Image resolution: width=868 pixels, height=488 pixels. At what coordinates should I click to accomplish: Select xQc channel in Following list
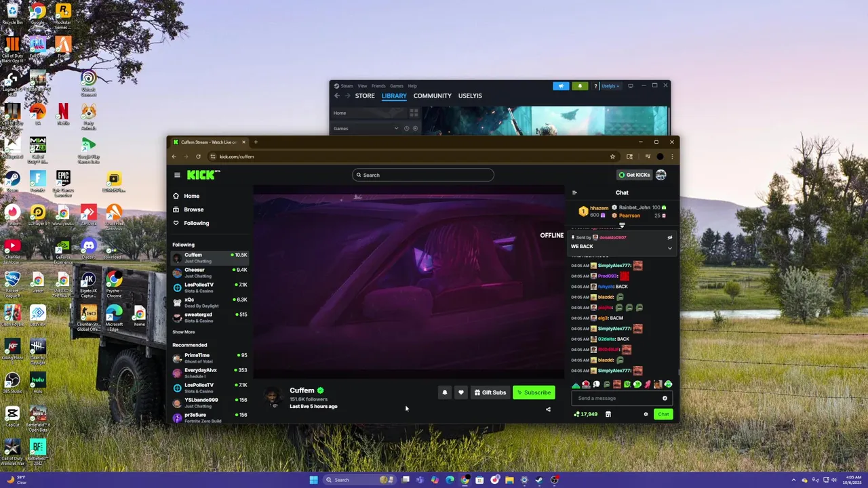[x=210, y=302]
